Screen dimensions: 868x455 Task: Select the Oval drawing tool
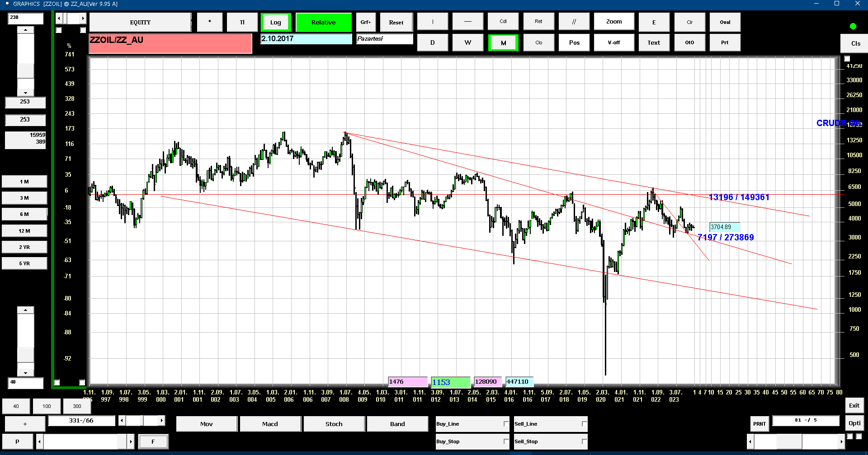pyautogui.click(x=725, y=22)
